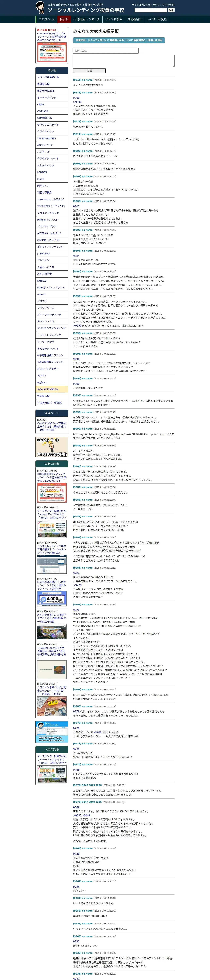Follow reference 9305 in post 9306

click(x=76, y=207)
